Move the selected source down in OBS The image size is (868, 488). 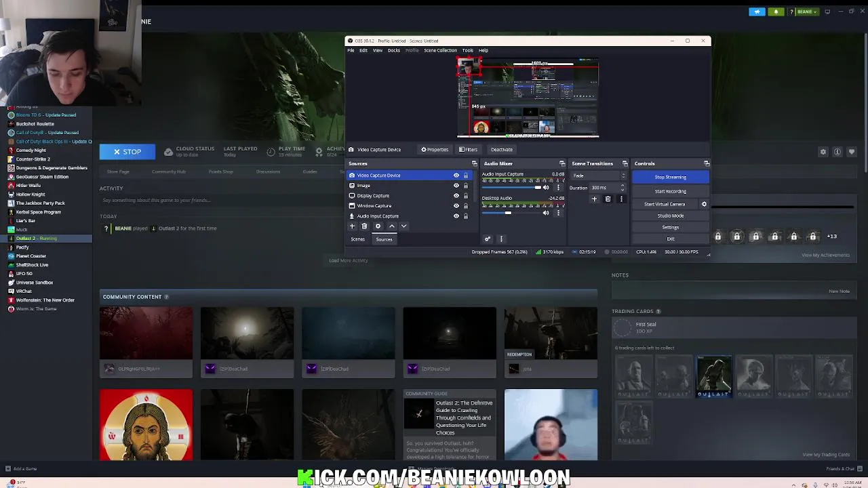pos(403,226)
